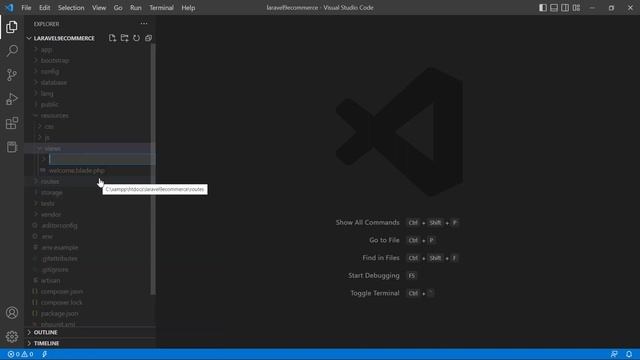Open the View menu
Screen dimensions: 640x360
99,8
